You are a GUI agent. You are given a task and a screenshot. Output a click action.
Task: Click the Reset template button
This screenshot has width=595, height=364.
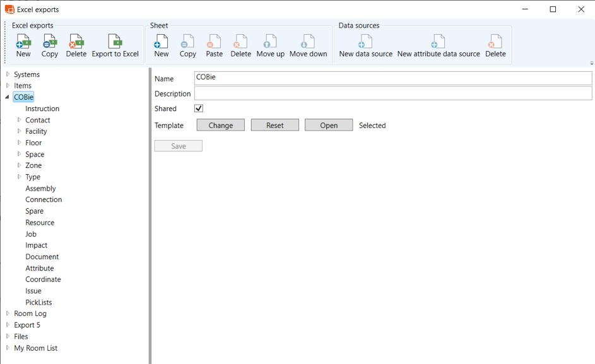pos(274,126)
